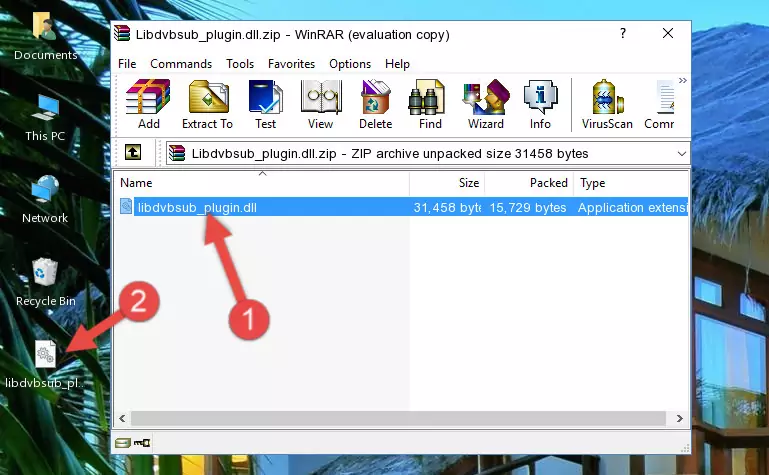The height and width of the screenshot is (475, 769).
Task: Open the Favorites menu
Action: [x=291, y=64]
